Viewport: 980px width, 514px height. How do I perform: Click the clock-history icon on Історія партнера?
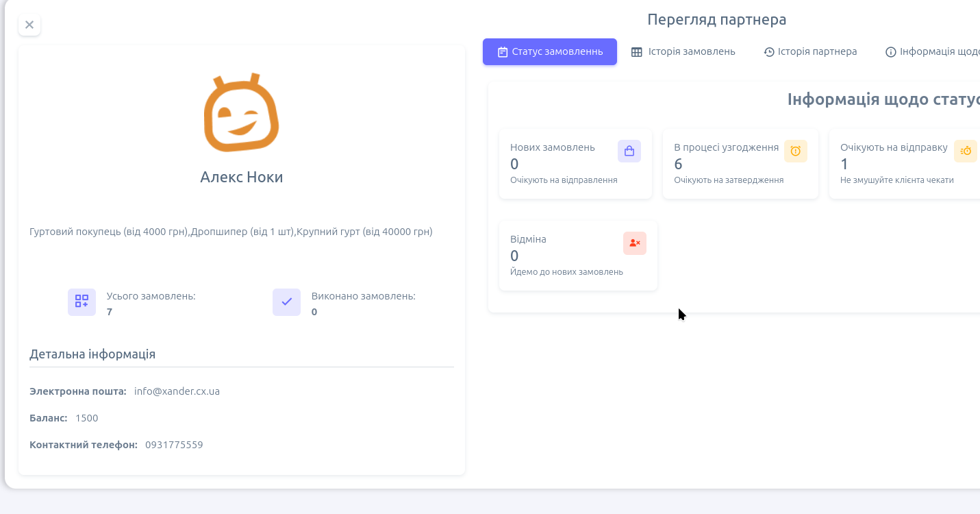coord(769,52)
